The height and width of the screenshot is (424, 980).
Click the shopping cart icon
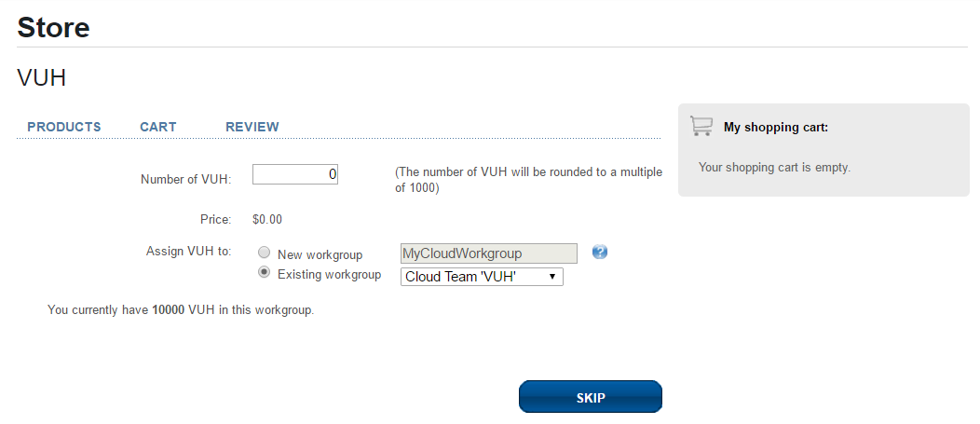[701, 126]
